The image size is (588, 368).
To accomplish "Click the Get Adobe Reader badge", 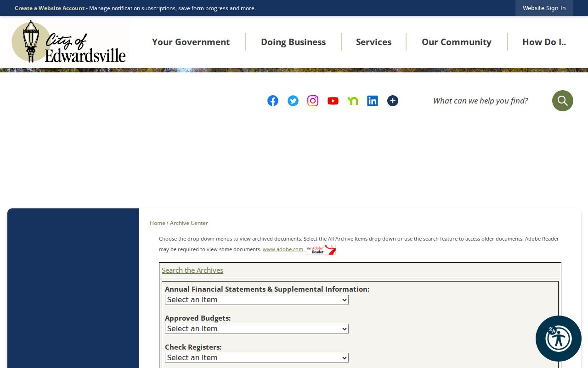I will coord(321,250).
